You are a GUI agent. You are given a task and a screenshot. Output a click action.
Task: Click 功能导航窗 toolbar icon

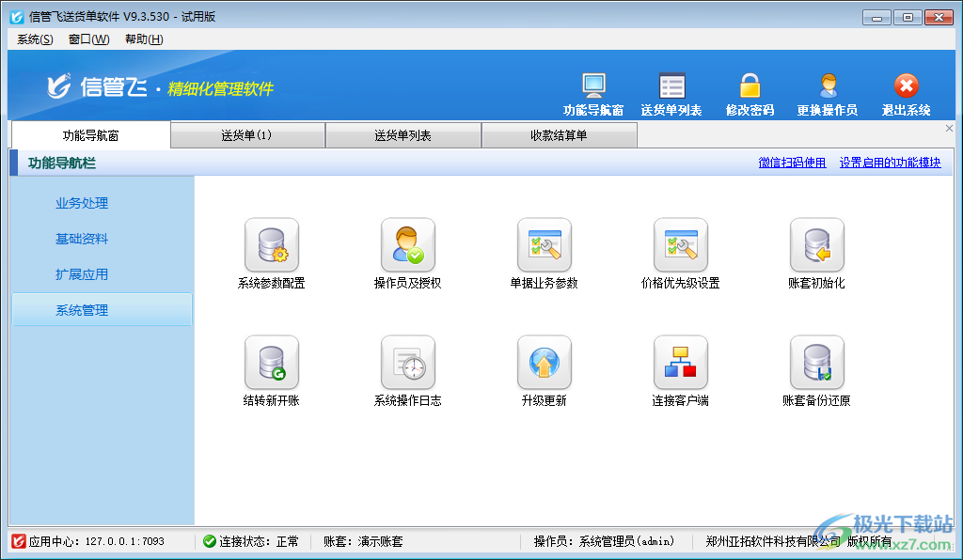click(594, 86)
